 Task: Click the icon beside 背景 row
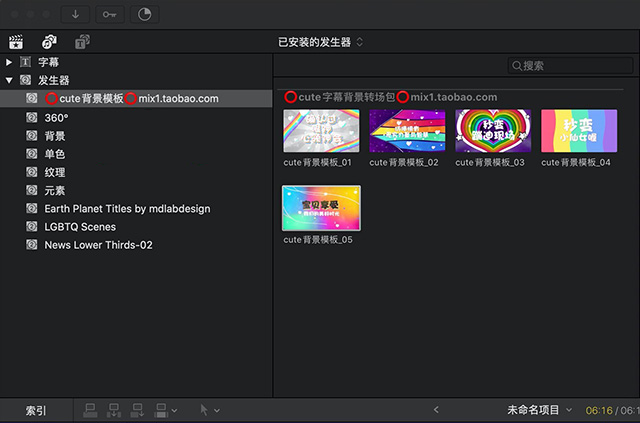point(32,136)
